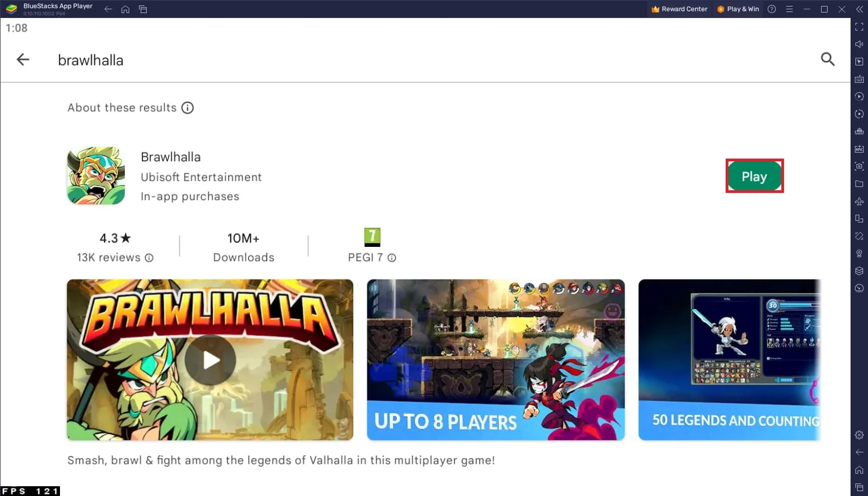This screenshot has height=496, width=868.
Task: Open the set location pin icon
Action: coord(859,253)
